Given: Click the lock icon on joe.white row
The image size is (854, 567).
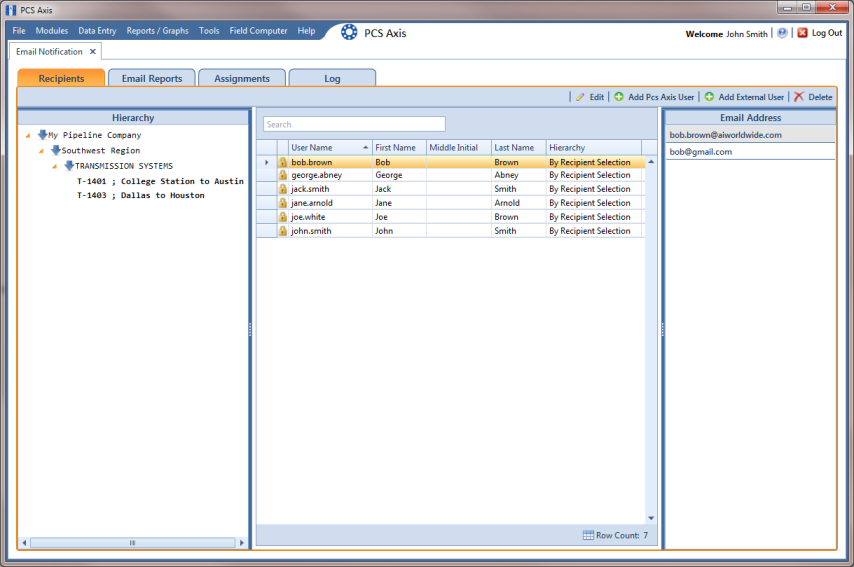Looking at the screenshot, I should point(283,217).
